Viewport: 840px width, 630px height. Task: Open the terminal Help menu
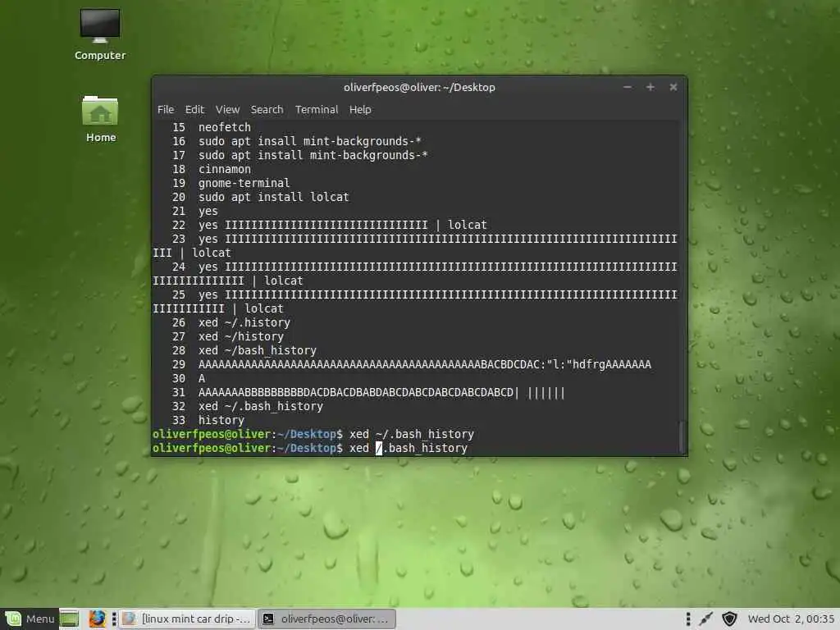coord(360,109)
